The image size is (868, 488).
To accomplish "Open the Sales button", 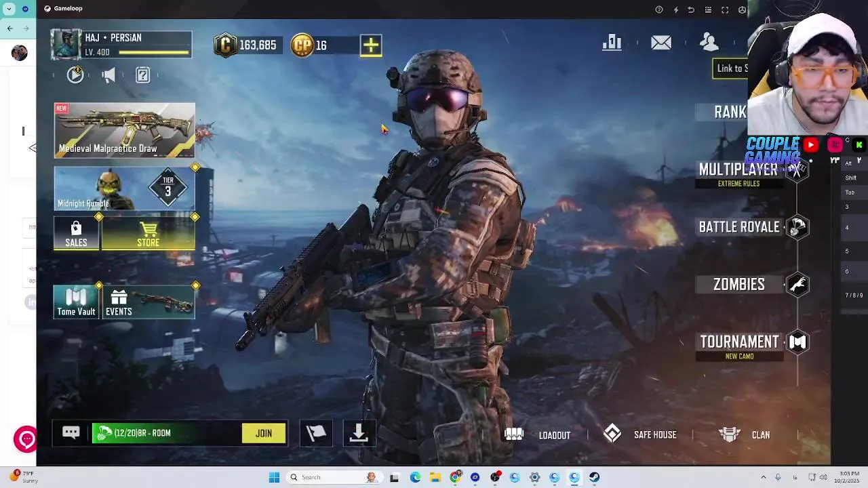I will (x=76, y=234).
